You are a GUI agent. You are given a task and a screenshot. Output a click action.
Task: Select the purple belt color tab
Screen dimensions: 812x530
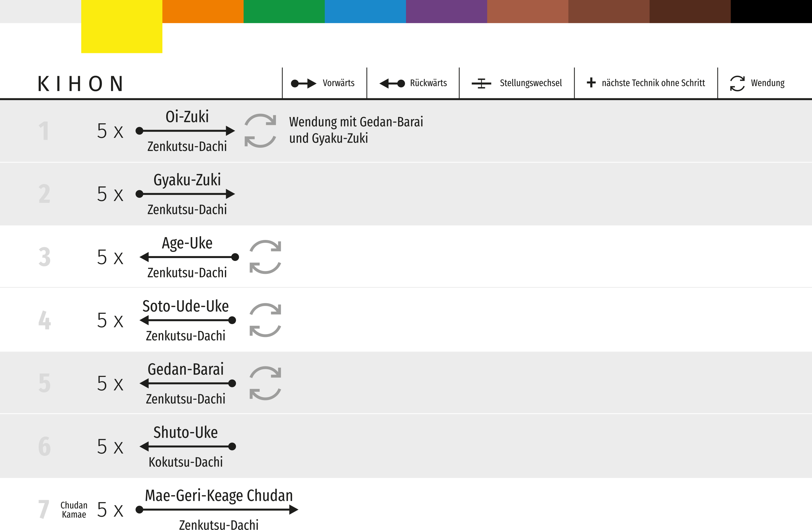[x=446, y=11]
